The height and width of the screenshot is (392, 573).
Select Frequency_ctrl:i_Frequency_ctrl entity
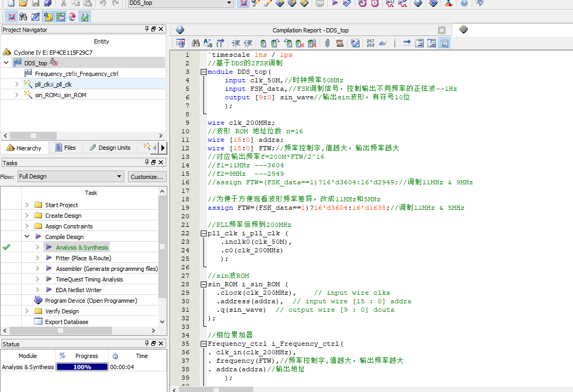pyautogui.click(x=76, y=73)
